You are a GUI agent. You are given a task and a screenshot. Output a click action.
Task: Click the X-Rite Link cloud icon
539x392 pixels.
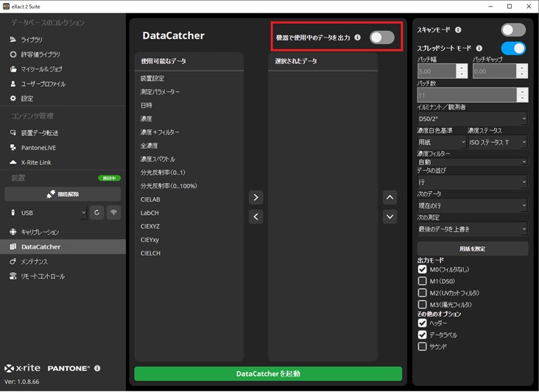(13, 163)
